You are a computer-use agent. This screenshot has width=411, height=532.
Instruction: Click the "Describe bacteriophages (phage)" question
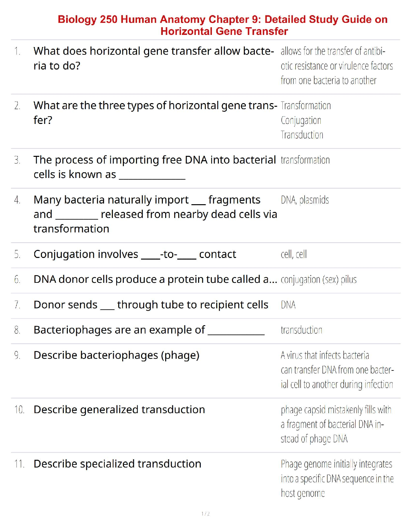117,355
